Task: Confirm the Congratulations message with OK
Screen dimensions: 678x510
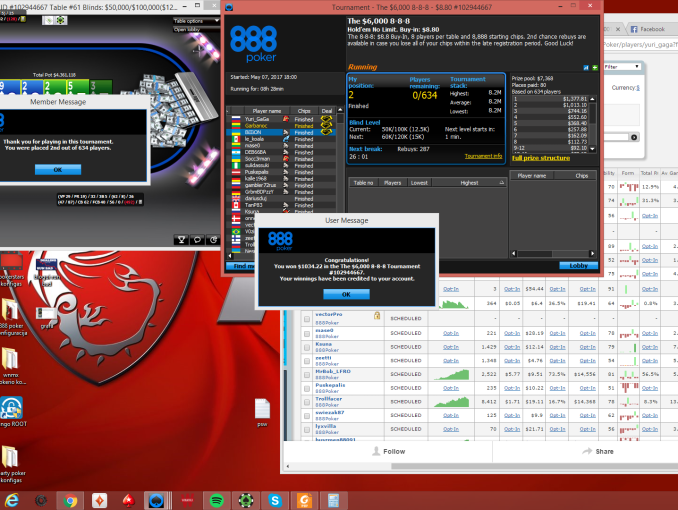Action: (346, 294)
